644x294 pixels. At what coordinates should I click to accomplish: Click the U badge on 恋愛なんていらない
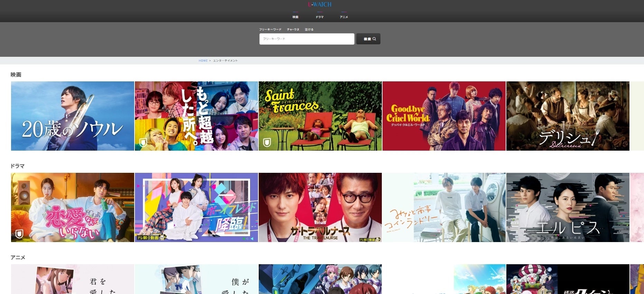point(19,234)
